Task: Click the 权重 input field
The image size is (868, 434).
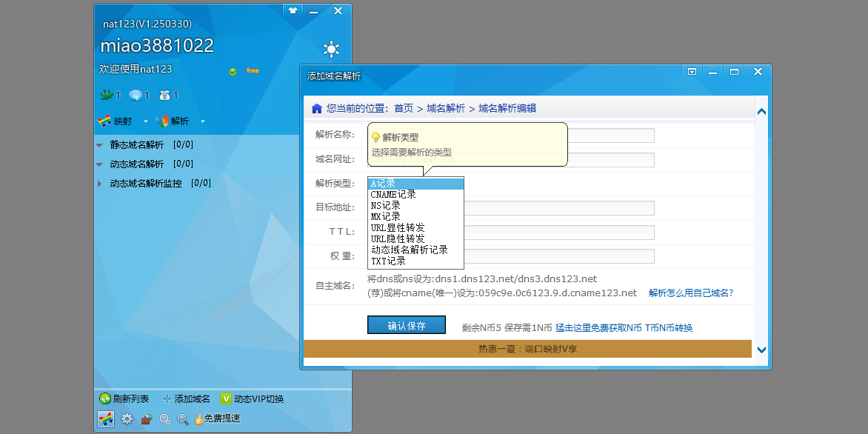Action: click(559, 256)
